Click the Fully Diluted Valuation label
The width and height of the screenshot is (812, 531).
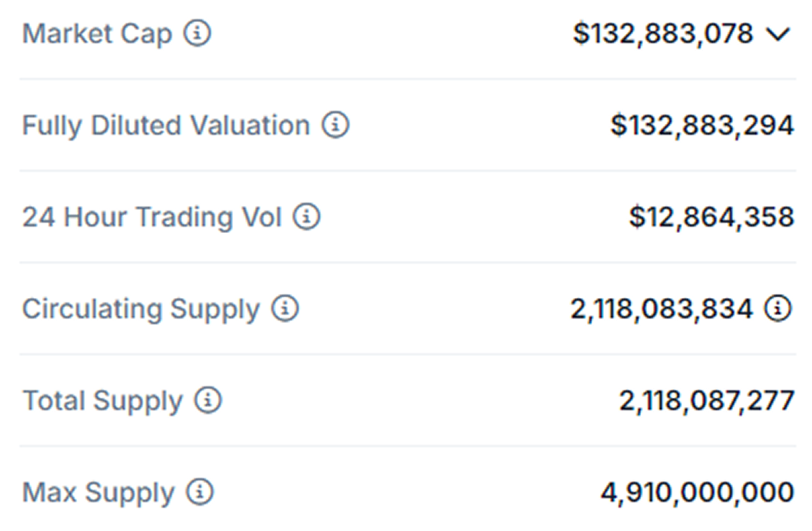coord(166,126)
